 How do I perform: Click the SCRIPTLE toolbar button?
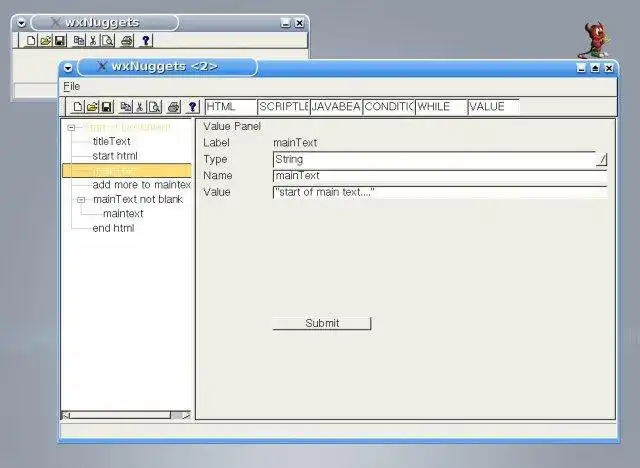(x=283, y=107)
